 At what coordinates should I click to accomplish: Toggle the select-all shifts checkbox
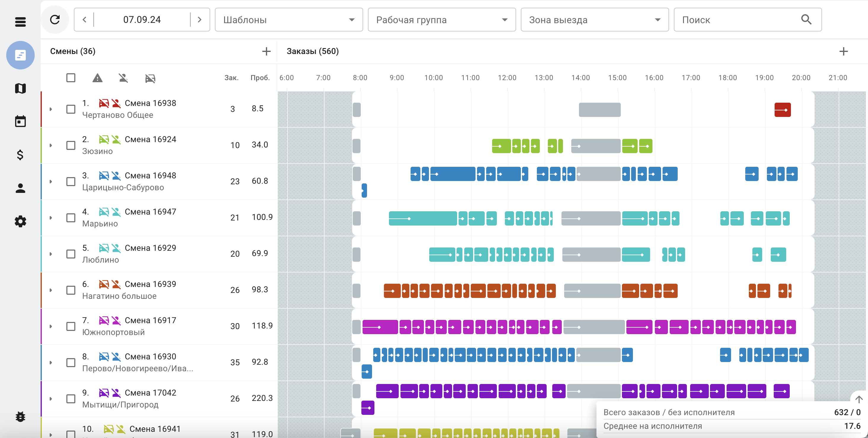pyautogui.click(x=71, y=78)
